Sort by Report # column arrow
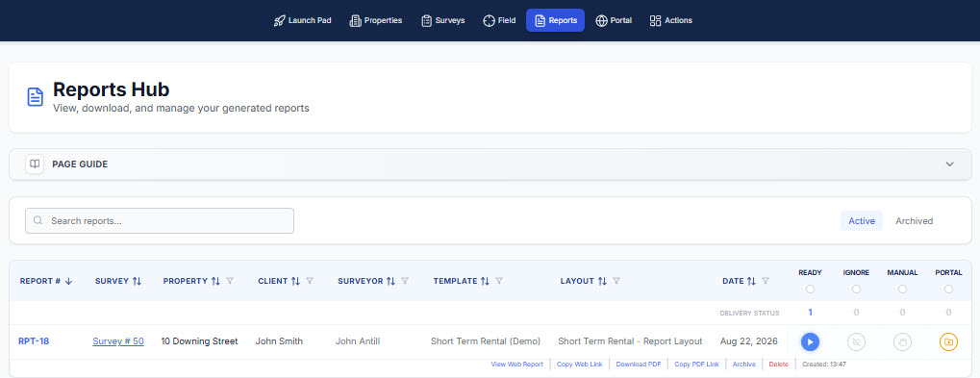 point(68,281)
